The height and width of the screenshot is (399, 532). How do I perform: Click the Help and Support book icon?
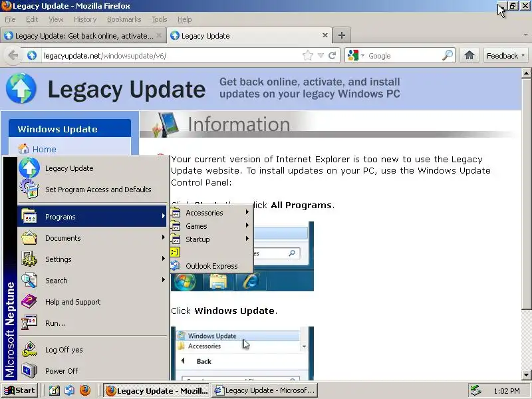29,302
